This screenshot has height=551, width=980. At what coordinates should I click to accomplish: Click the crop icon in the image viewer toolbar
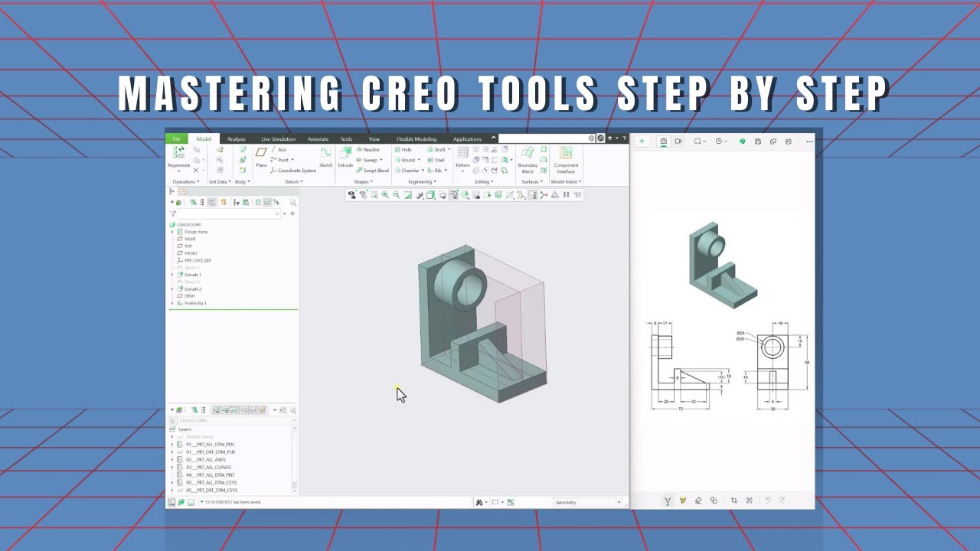[733, 500]
